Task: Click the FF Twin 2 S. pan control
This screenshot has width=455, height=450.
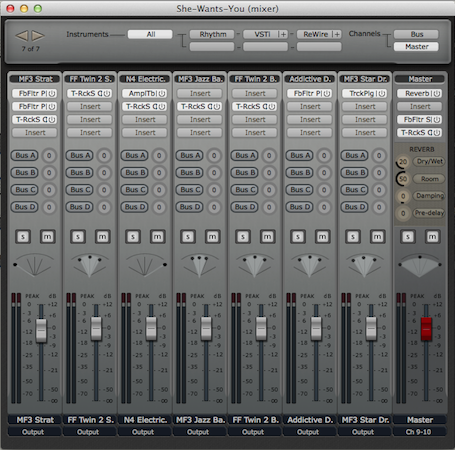Action: pos(90,265)
